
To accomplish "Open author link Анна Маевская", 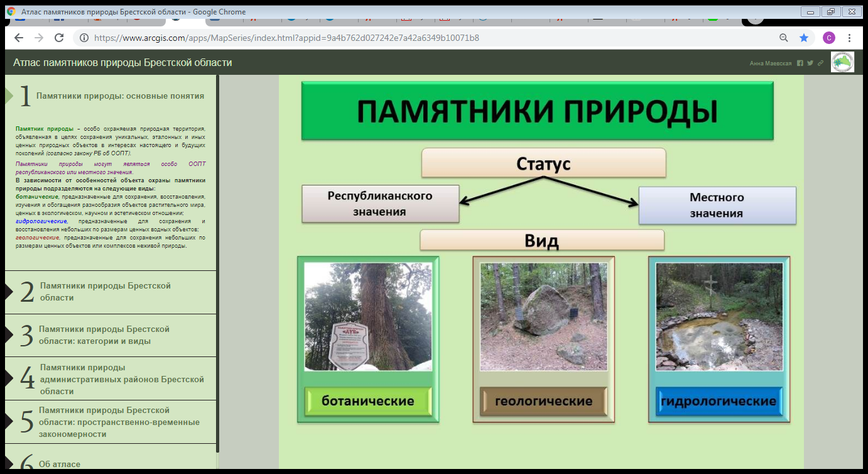I will point(771,63).
